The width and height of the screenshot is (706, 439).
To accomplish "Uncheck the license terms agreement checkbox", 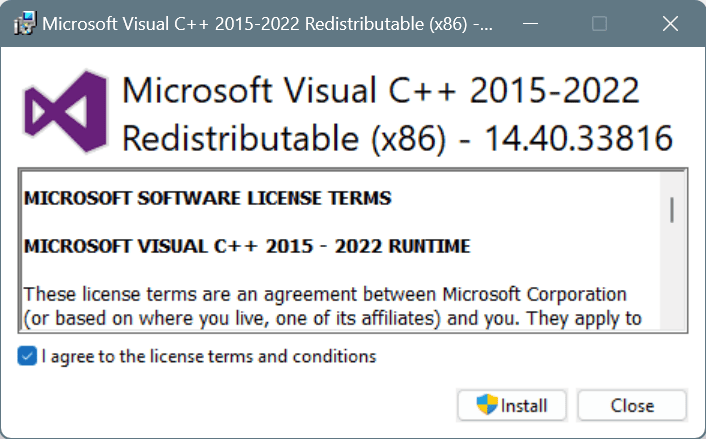I will tap(27, 356).
